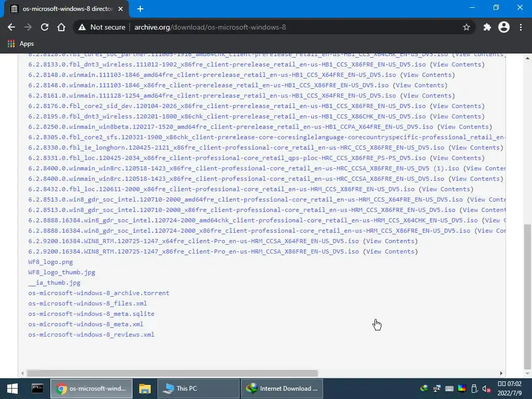This screenshot has width=532, height=399.
Task: Click the USB device tray icon
Action: coord(474,389)
